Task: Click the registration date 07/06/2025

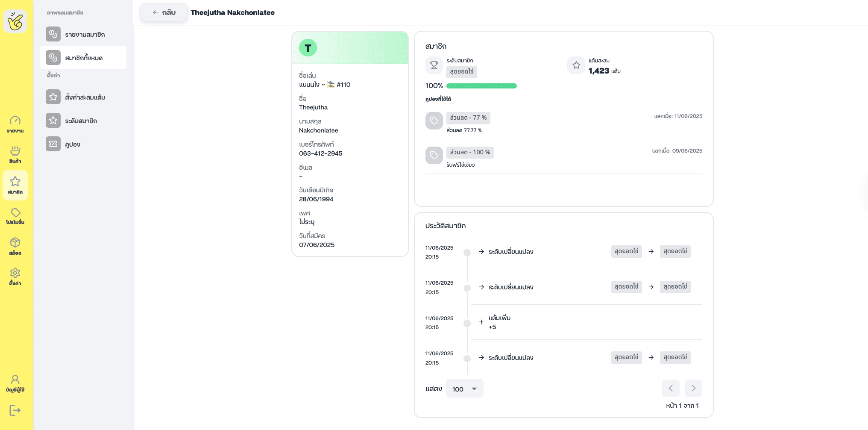Action: tap(317, 245)
